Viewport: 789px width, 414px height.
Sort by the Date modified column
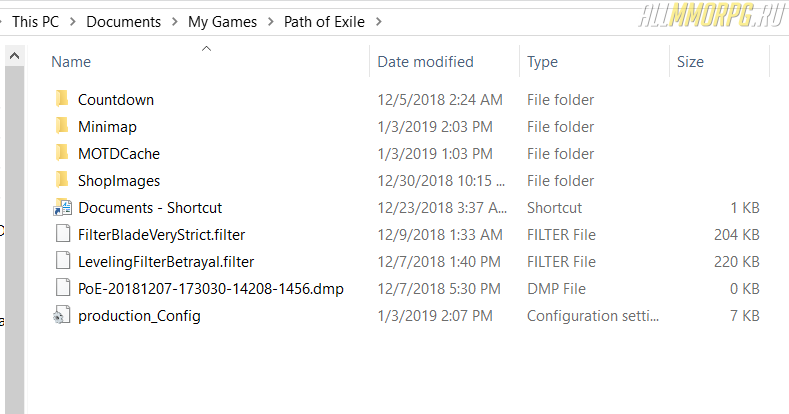tap(444, 61)
